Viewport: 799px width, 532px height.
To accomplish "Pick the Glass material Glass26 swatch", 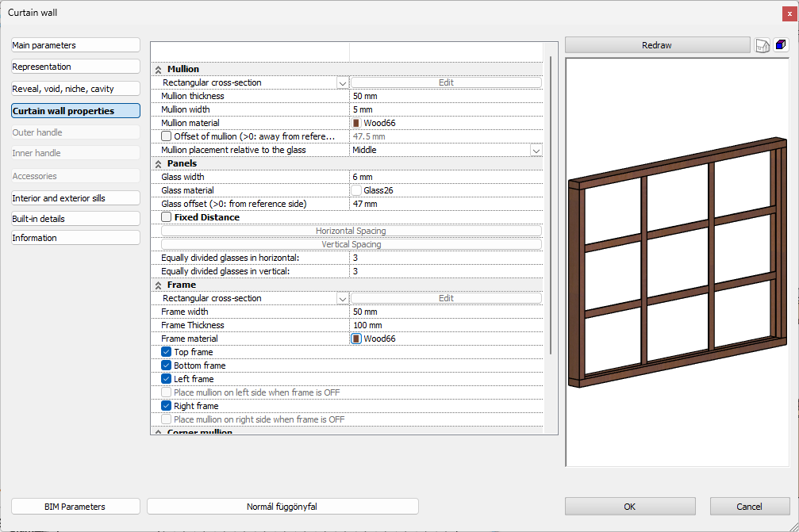I will click(356, 190).
